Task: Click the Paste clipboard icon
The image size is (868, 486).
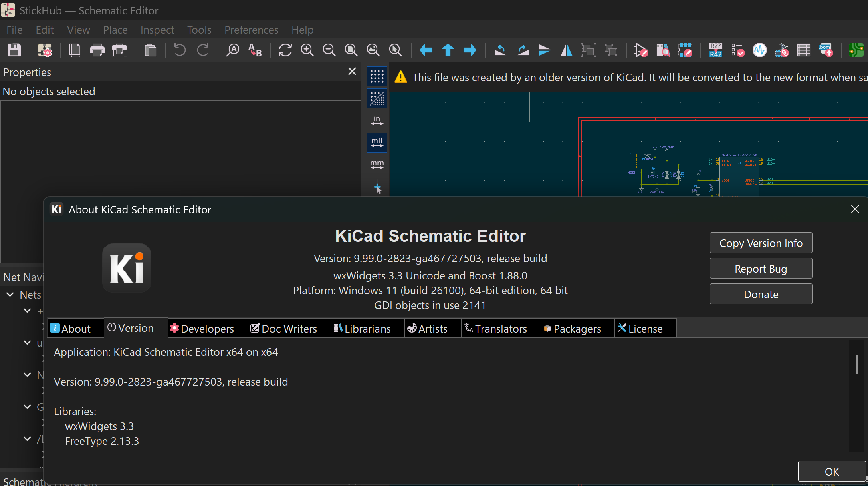Action: [150, 50]
